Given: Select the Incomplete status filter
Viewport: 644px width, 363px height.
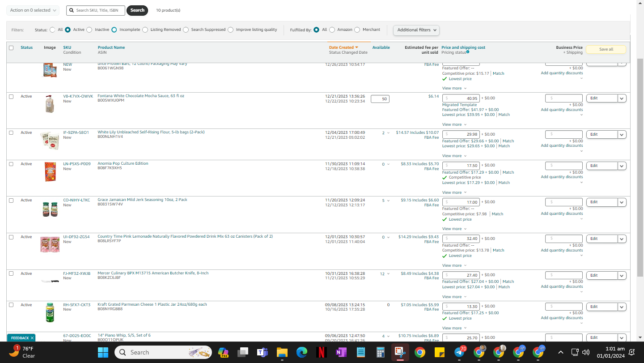Looking at the screenshot, I should pos(114,30).
